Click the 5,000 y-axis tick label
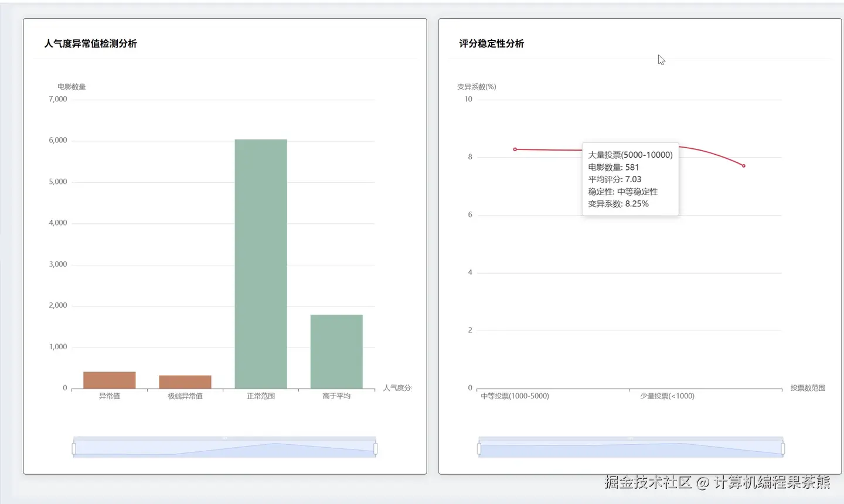Image resolution: width=844 pixels, height=504 pixels. [x=58, y=182]
